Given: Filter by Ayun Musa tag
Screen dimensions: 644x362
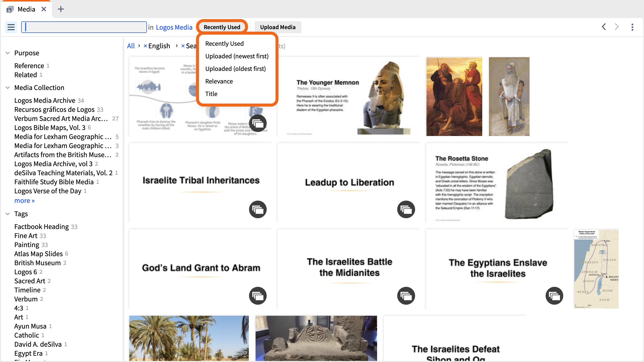Looking at the screenshot, I should 30,326.
